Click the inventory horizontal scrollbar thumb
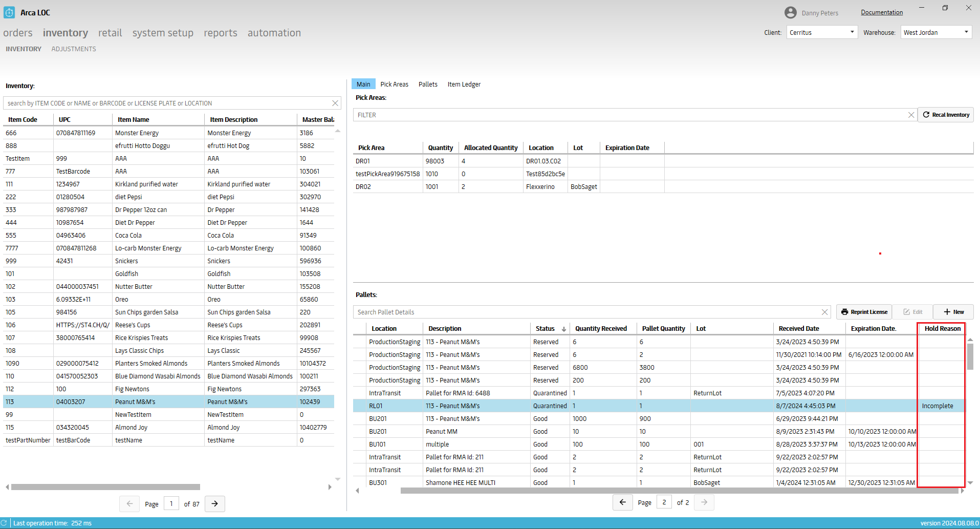 pos(105,487)
